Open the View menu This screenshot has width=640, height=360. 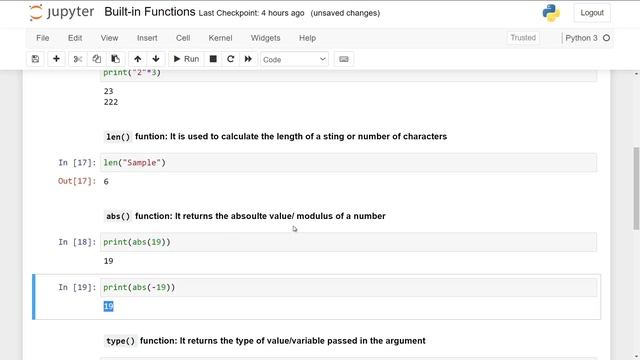coord(109,38)
